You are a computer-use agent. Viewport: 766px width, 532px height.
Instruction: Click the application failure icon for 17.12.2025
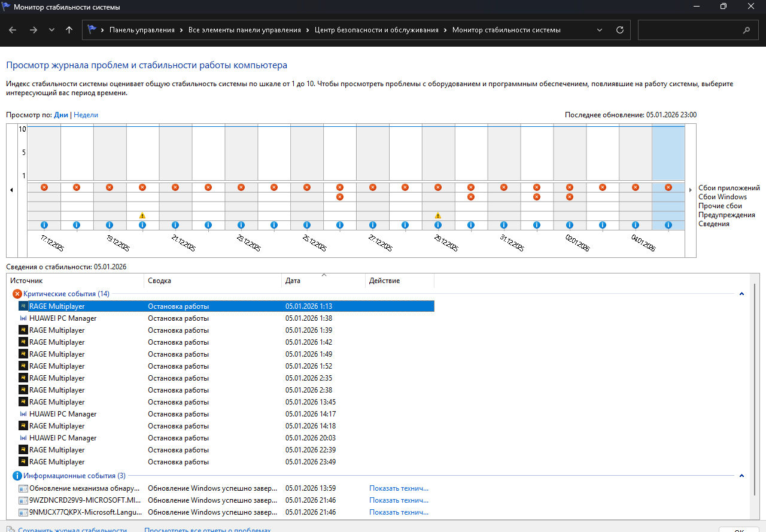click(44, 187)
